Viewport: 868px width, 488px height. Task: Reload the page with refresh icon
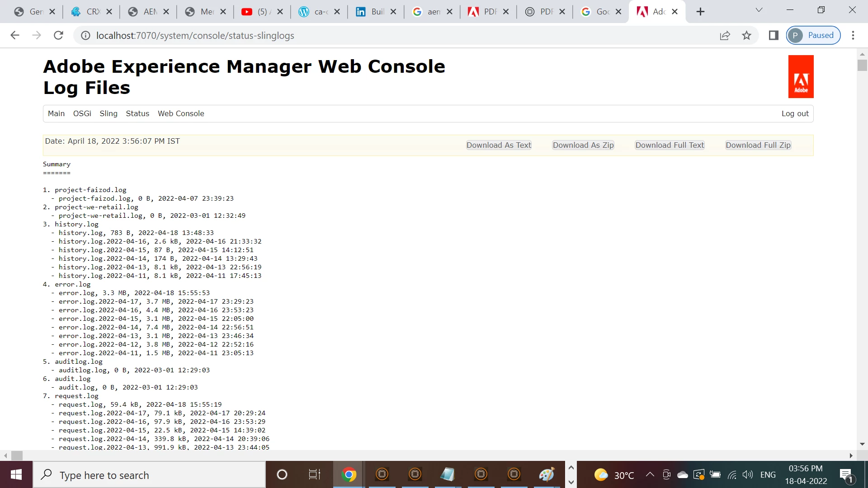[58, 35]
